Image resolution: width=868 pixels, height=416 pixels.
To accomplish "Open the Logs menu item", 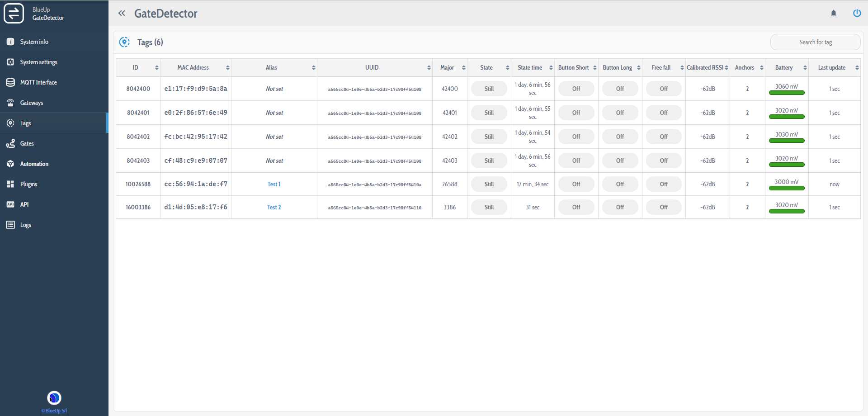I will [25, 225].
